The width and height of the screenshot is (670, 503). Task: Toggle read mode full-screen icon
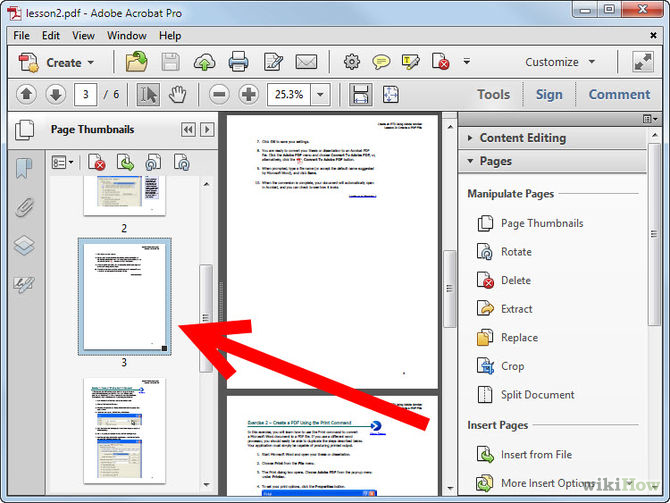click(x=643, y=62)
